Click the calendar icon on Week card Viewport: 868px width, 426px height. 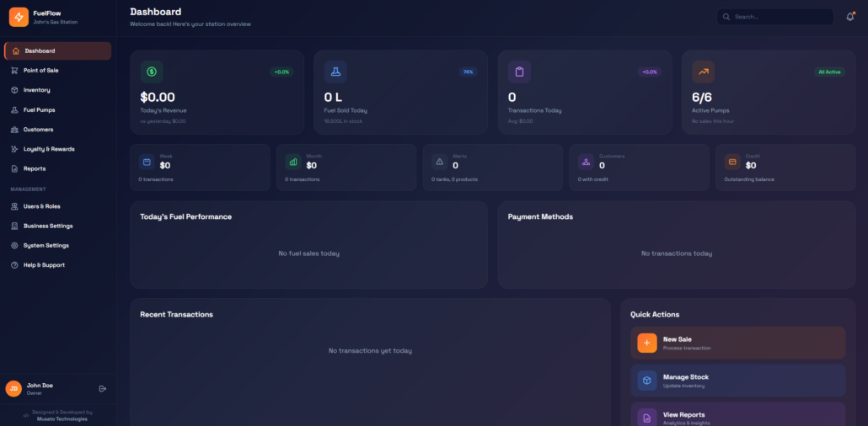coord(147,162)
